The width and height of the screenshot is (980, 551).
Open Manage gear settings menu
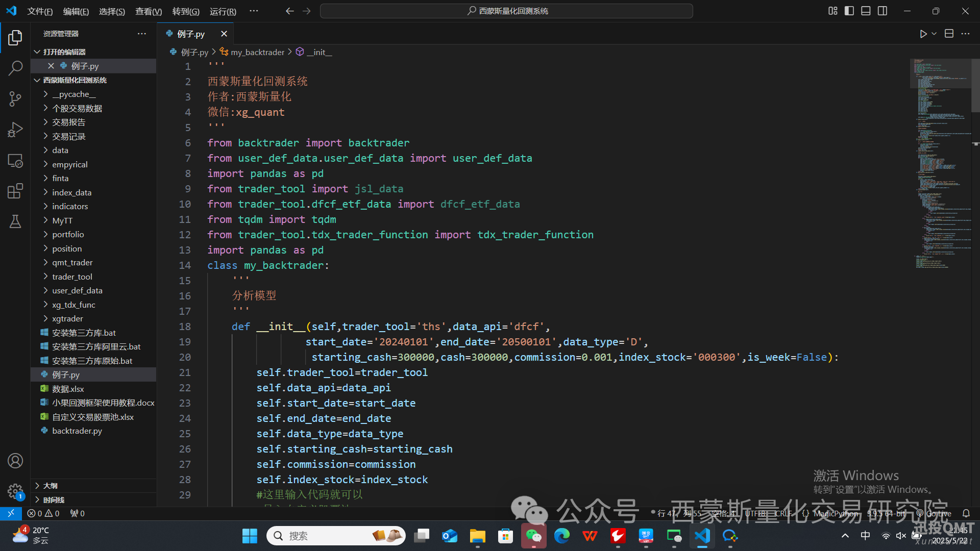(x=15, y=491)
